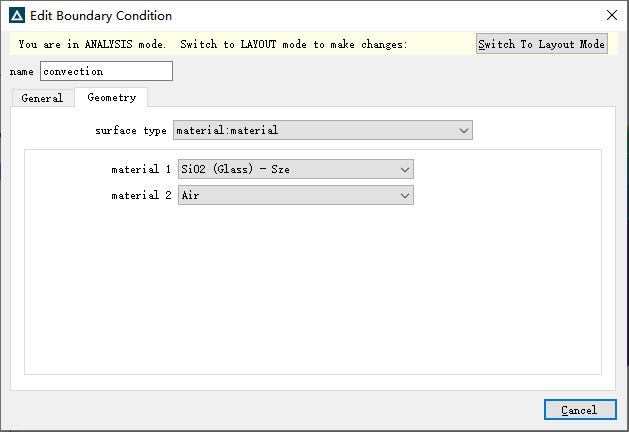Open the material 1 SiO2 (Glass) dropdown
The image size is (629, 432).
296,169
